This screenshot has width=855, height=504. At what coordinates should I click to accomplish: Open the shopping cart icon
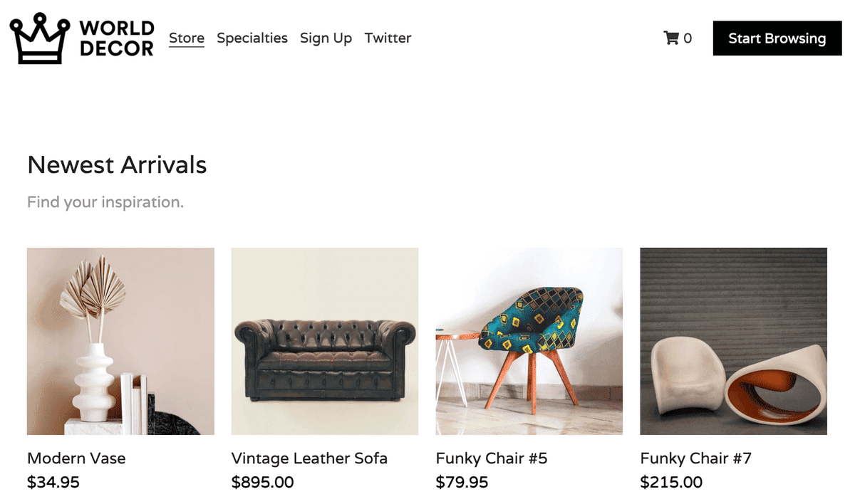670,38
